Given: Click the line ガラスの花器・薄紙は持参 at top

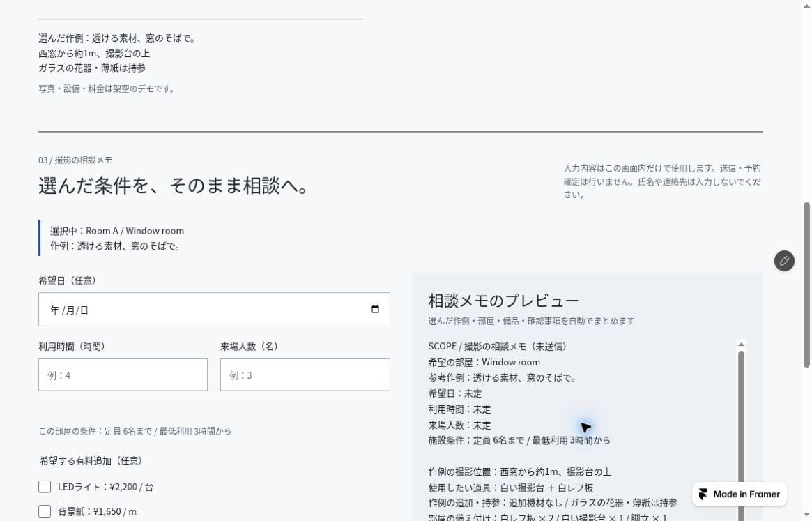Looking at the screenshot, I should pos(92,68).
